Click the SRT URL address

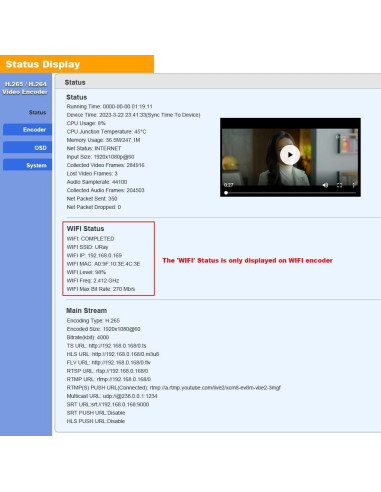point(120,404)
